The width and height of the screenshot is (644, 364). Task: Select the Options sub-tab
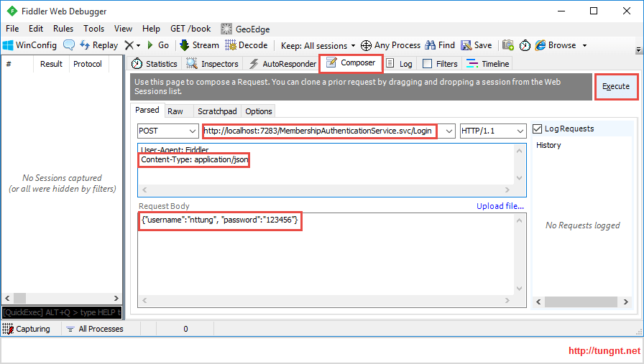(258, 111)
